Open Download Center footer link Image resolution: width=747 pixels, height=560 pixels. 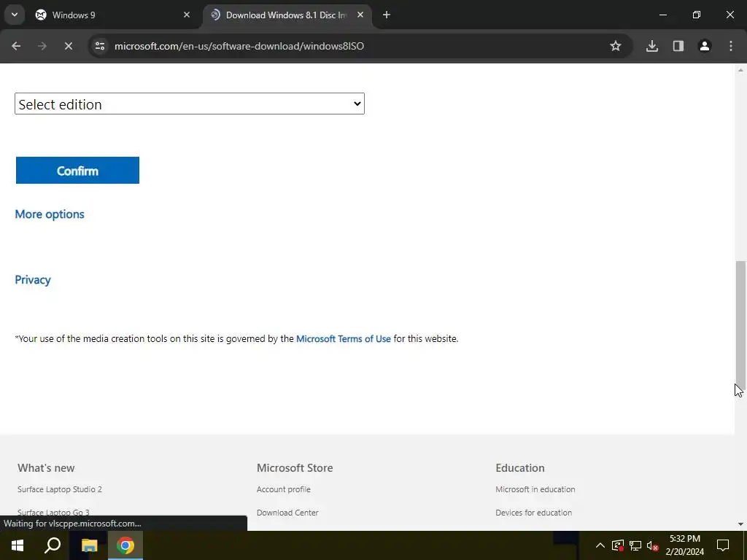coord(287,513)
